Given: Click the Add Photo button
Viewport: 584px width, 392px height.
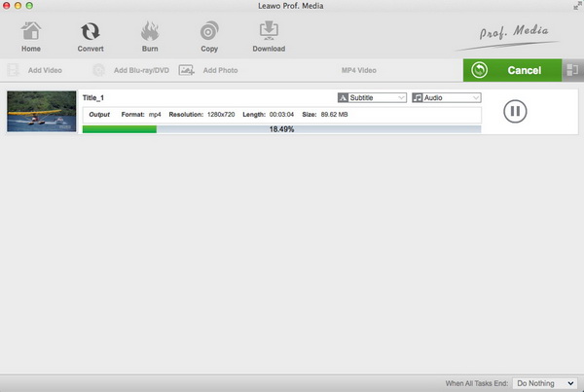Looking at the screenshot, I should pyautogui.click(x=208, y=70).
